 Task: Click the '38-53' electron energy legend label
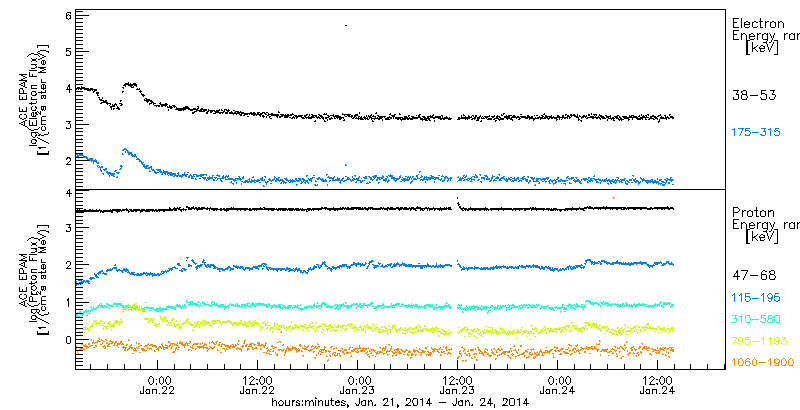pos(754,95)
